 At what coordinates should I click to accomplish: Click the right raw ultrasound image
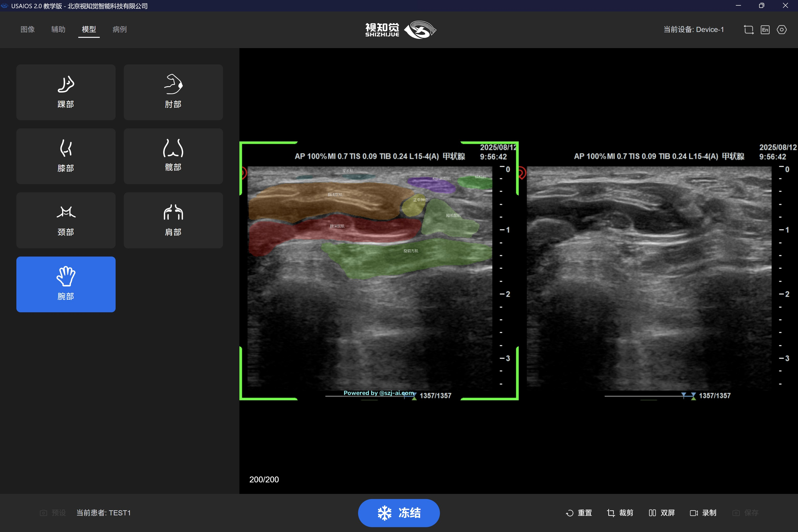pyautogui.click(x=649, y=278)
